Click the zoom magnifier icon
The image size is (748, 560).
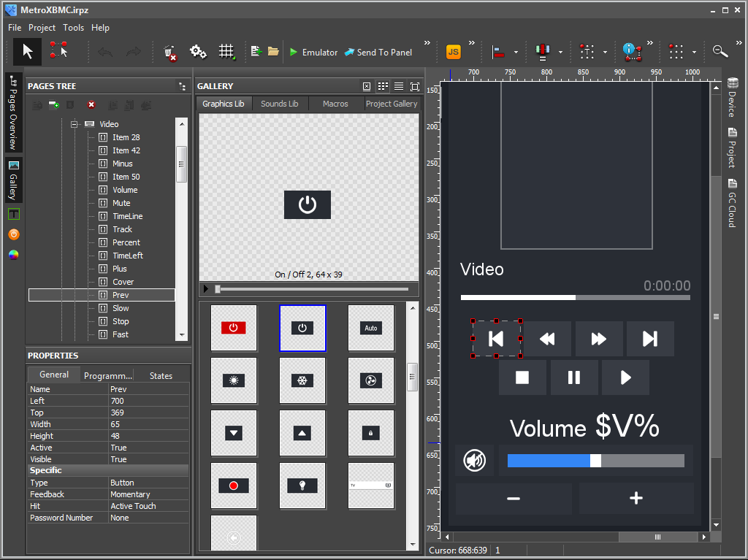point(720,52)
